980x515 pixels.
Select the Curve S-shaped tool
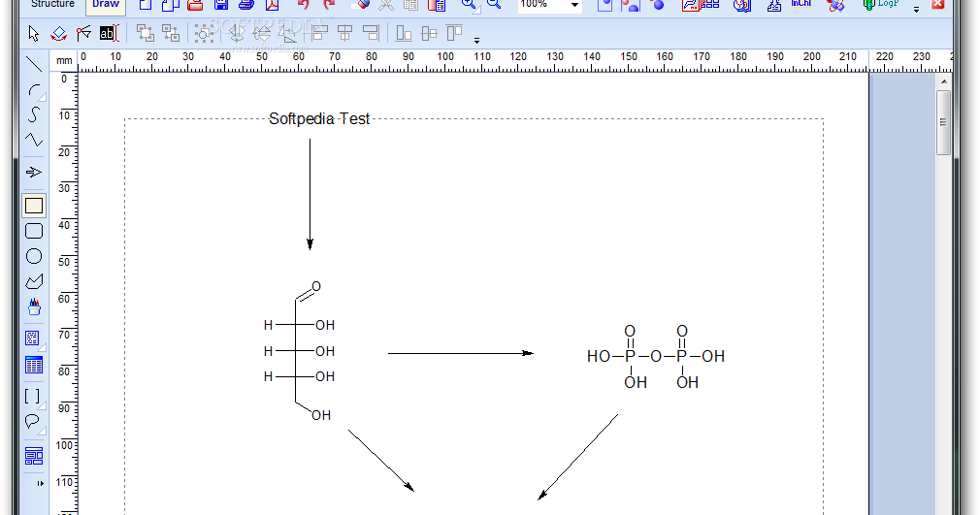[x=34, y=114]
